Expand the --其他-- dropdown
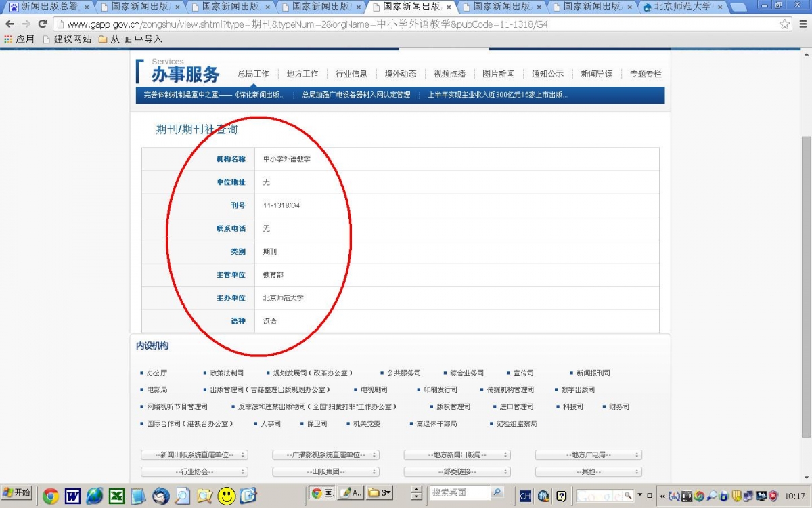 pyautogui.click(x=587, y=471)
